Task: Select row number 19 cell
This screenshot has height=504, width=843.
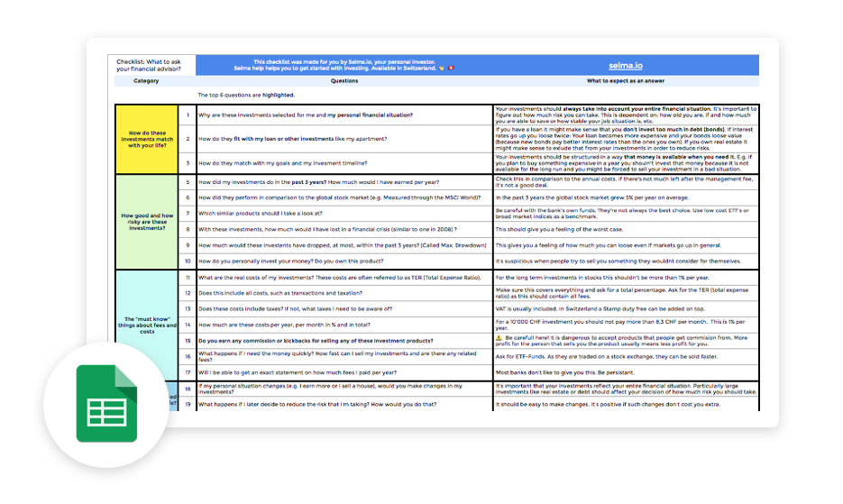Action: (x=188, y=404)
